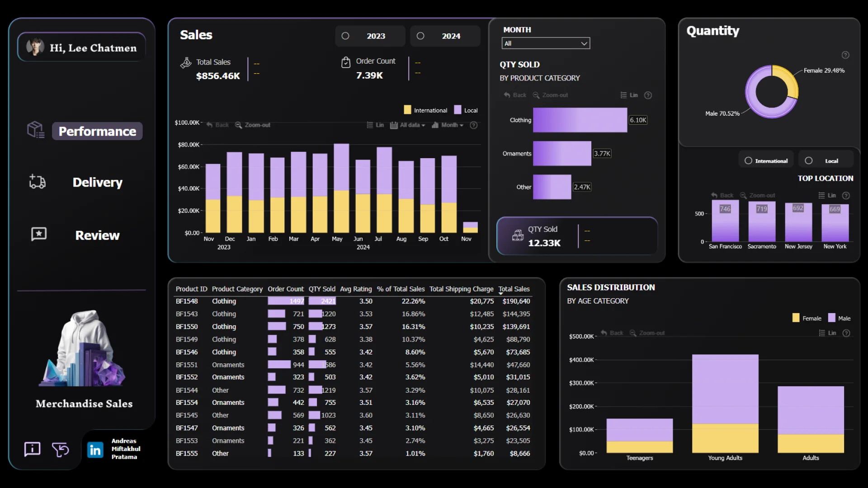Screen dimensions: 868x488
Task: Click the Delivery truck icon
Action: (x=37, y=182)
